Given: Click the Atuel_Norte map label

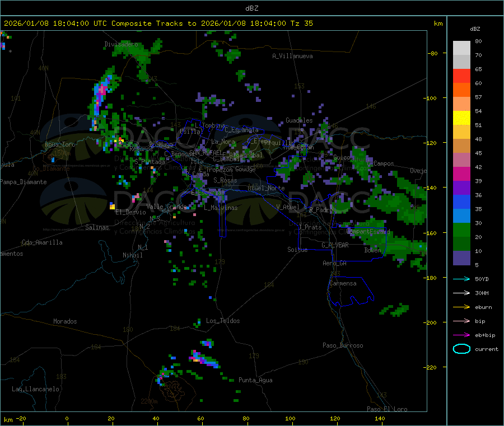Looking at the screenshot, I should tap(266, 188).
